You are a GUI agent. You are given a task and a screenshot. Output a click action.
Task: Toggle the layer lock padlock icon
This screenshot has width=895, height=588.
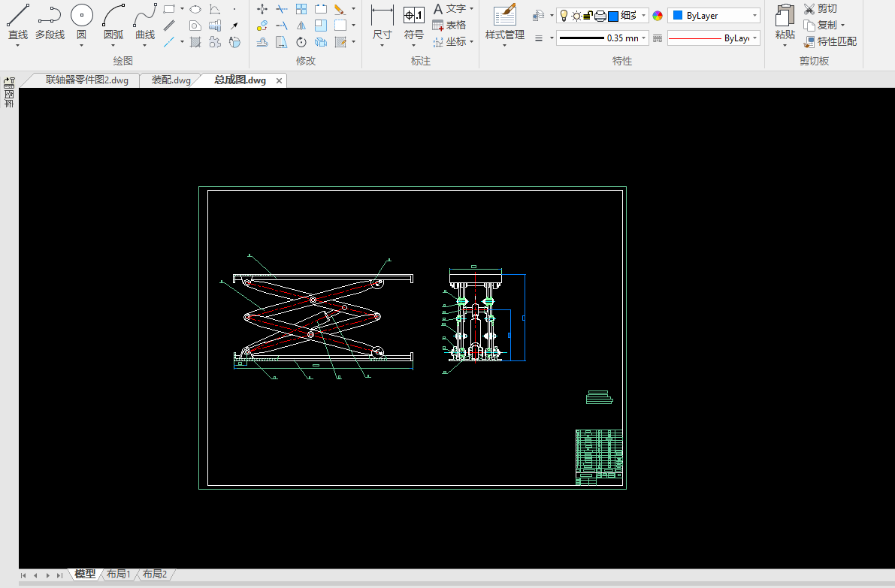pos(588,16)
